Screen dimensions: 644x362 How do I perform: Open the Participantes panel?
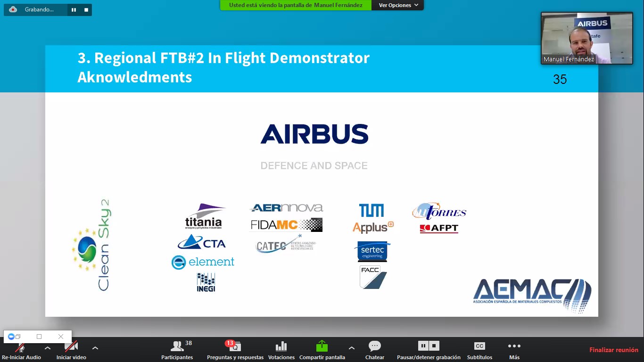tap(177, 350)
